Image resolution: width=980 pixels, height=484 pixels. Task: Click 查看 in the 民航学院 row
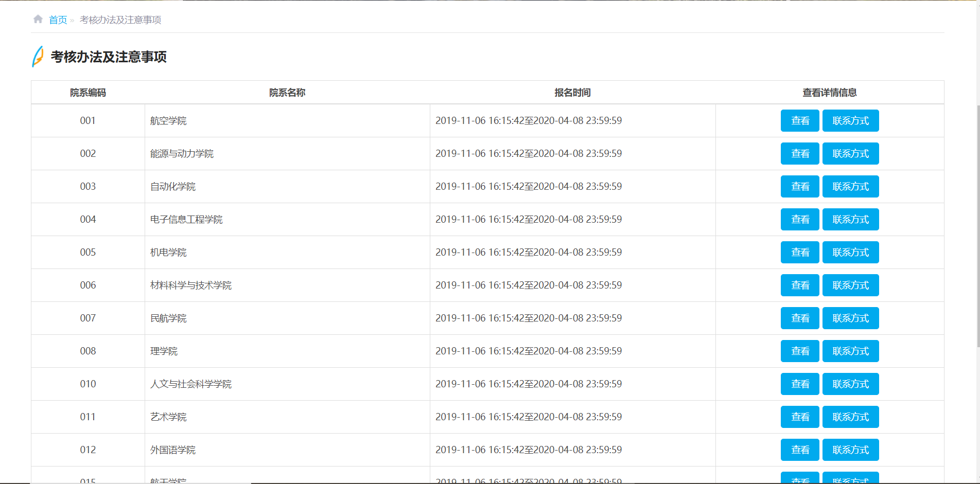[800, 318]
